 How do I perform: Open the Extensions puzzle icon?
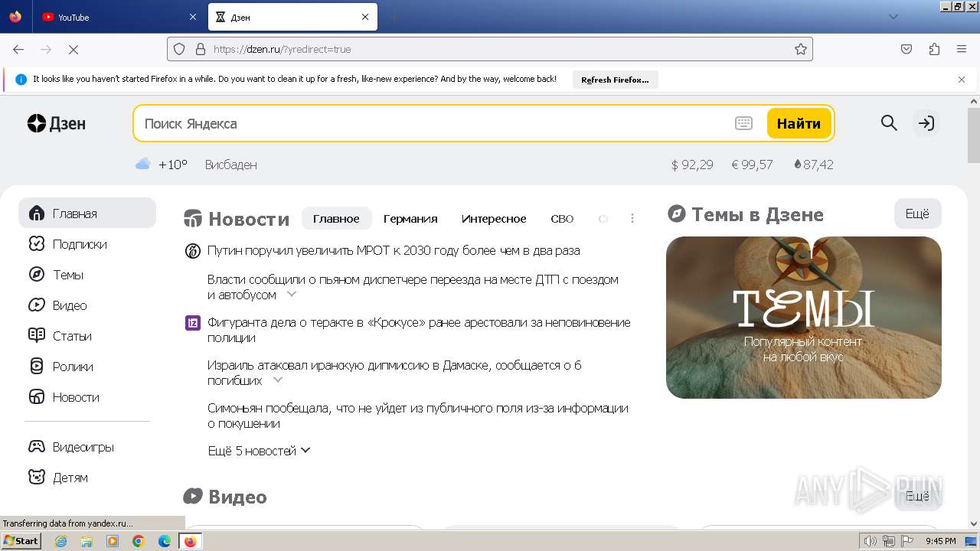click(934, 49)
